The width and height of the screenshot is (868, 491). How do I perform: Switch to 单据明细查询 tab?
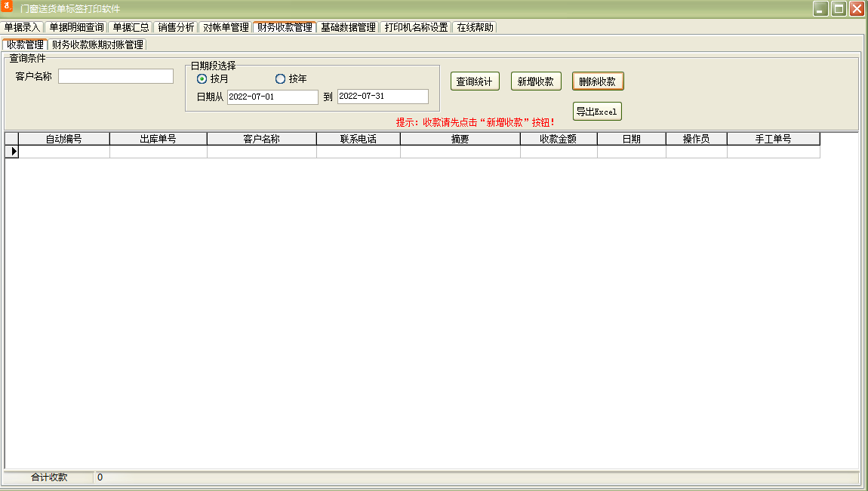point(76,27)
